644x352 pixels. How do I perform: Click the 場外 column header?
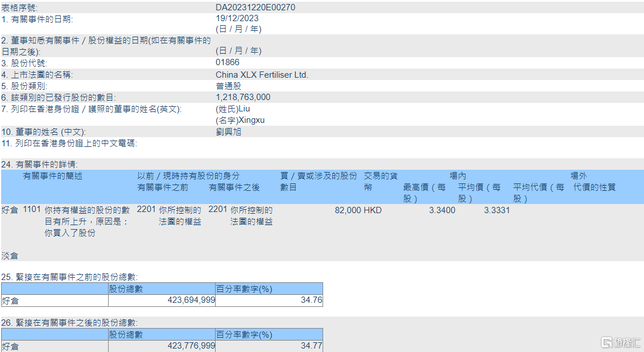(x=578, y=176)
